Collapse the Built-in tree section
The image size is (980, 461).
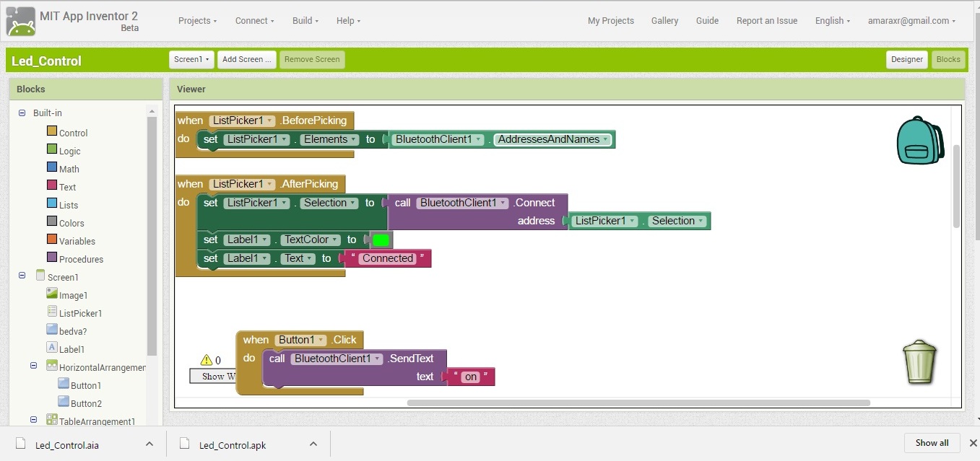click(22, 113)
